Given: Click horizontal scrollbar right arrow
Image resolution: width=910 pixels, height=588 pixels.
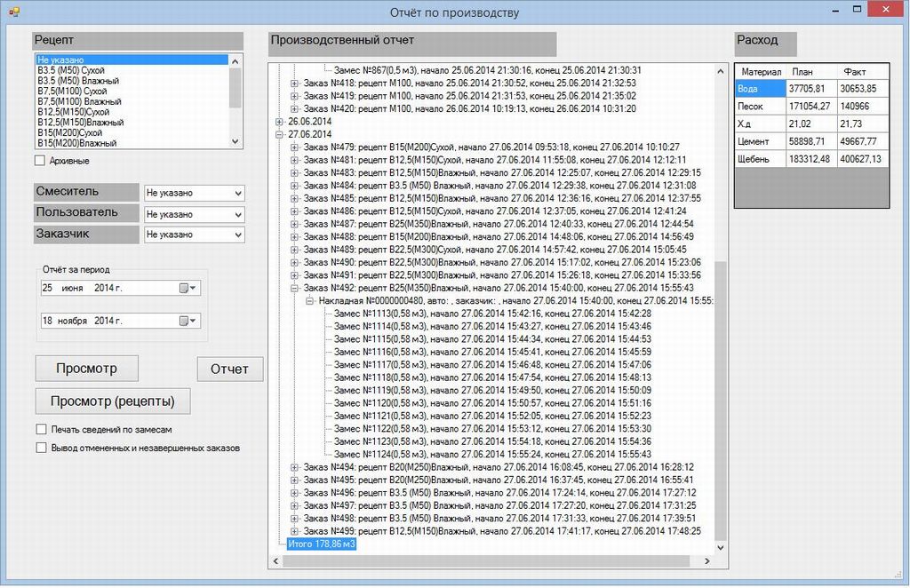Looking at the screenshot, I should [x=706, y=560].
